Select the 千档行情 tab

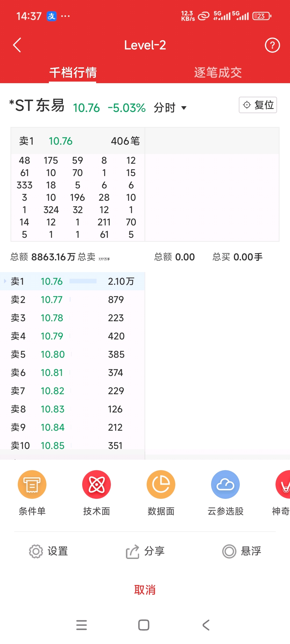(x=73, y=72)
